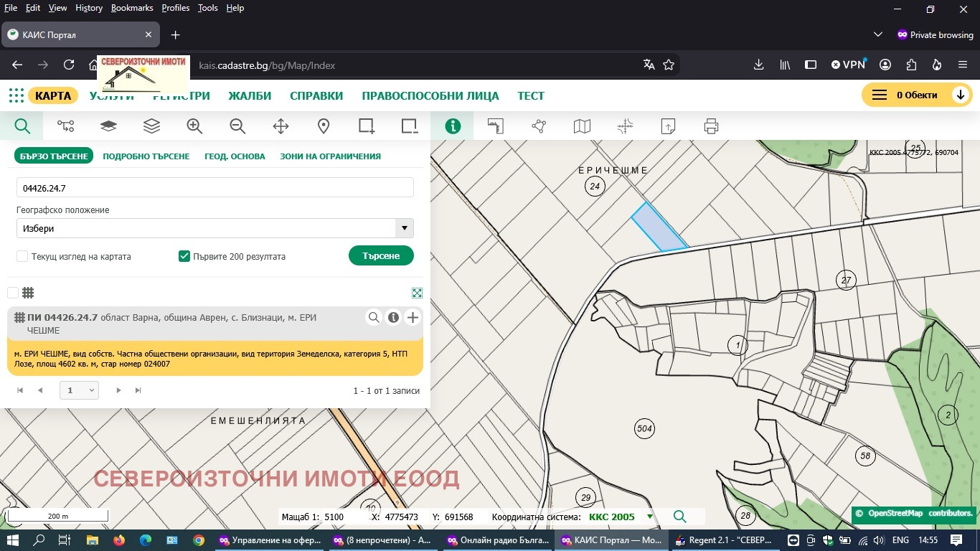Select the location pin tool

tap(324, 126)
